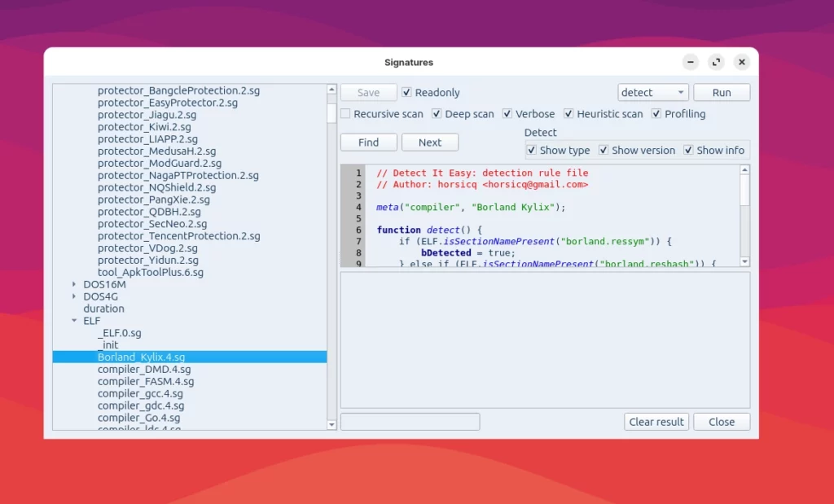Click the Next search button
This screenshot has height=504, width=834.
pos(430,142)
